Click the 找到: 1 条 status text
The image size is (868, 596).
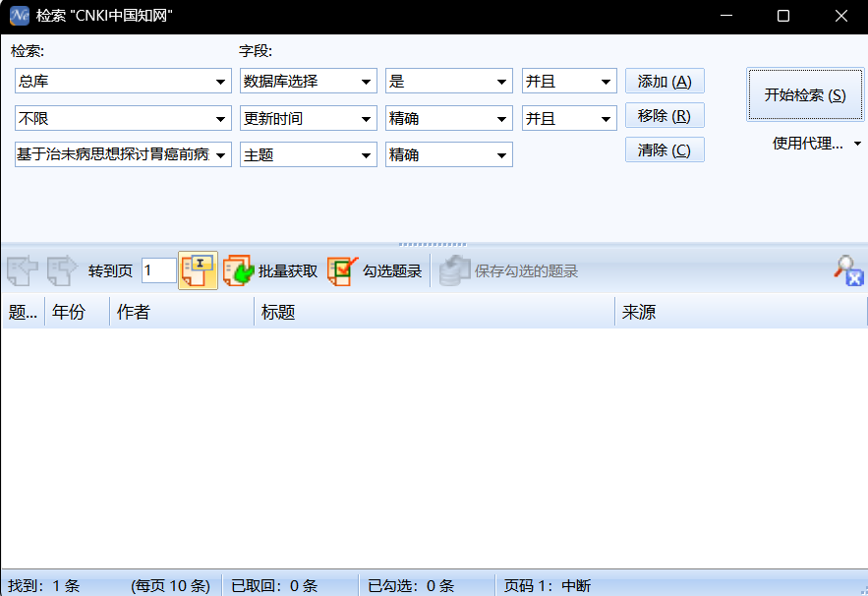pyautogui.click(x=43, y=585)
